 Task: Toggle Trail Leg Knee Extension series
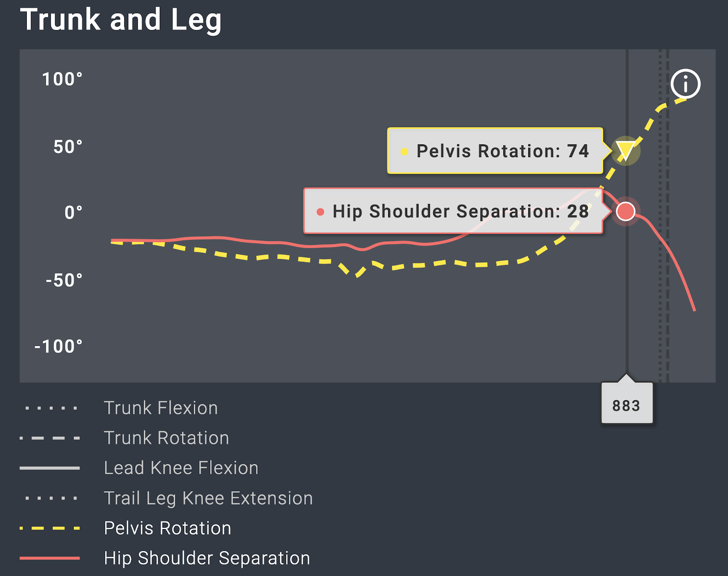[208, 498]
